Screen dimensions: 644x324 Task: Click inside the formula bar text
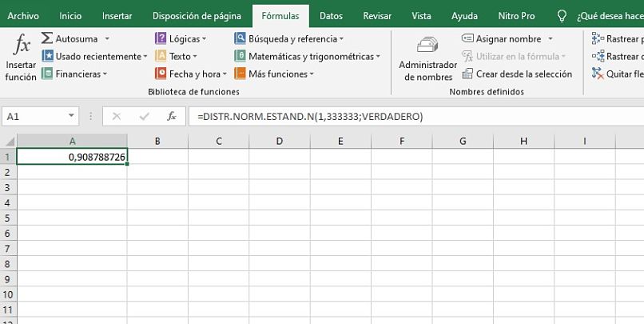[x=400, y=116]
